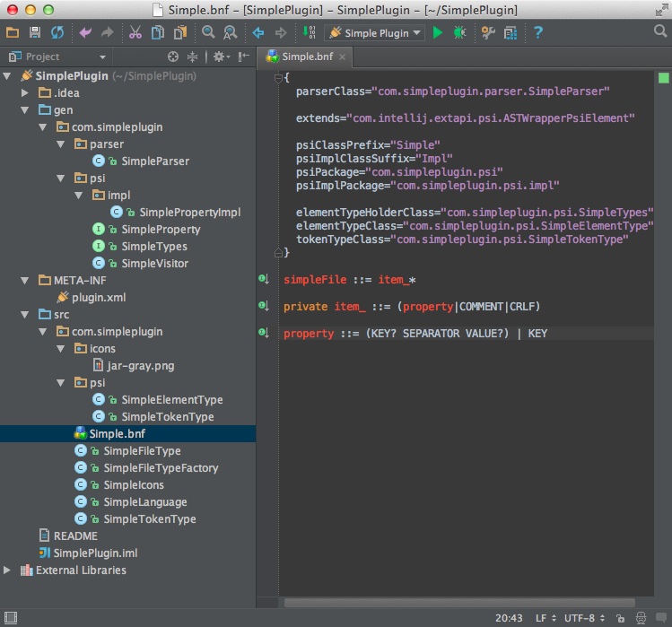The height and width of the screenshot is (627, 672).
Task: Open Find using the magnifier icon
Action: 208,33
